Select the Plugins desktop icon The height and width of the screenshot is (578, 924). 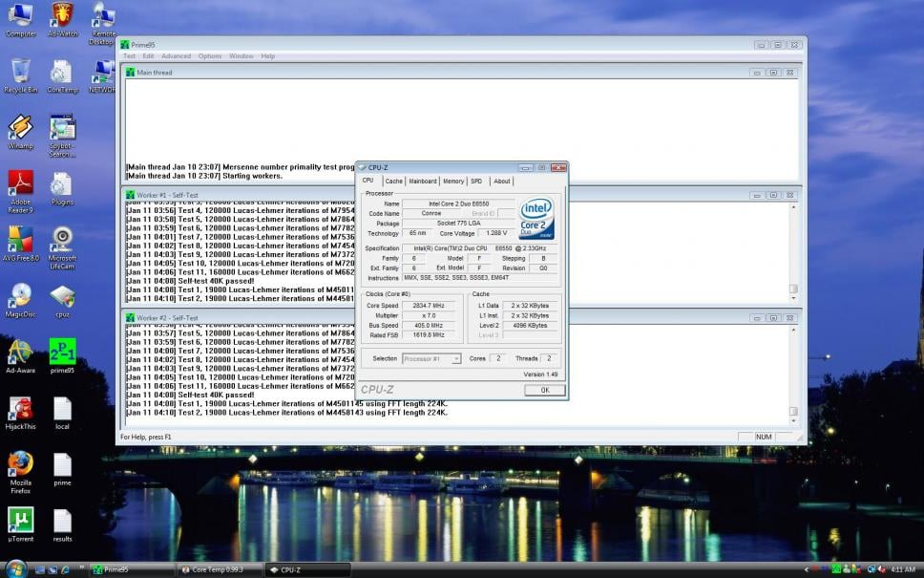pos(62,188)
